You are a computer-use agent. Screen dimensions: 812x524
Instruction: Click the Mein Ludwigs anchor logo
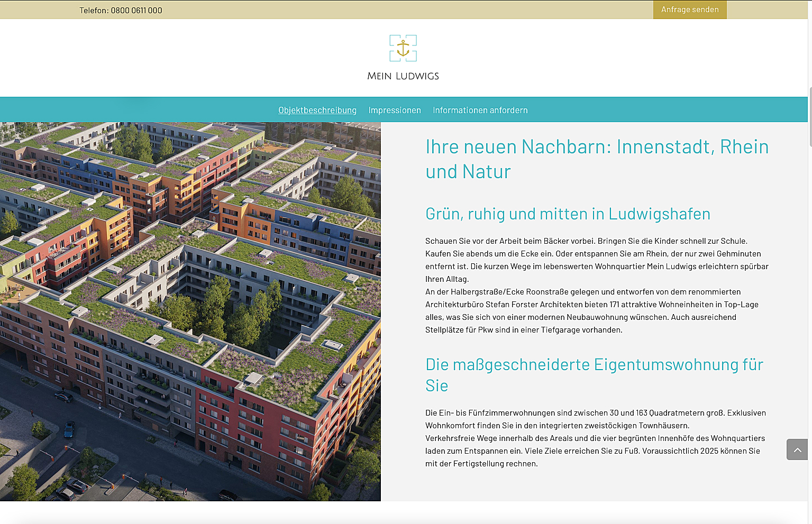403,48
